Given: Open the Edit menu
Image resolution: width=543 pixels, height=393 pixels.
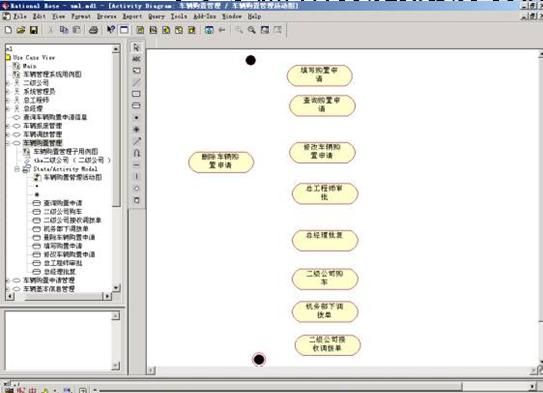Looking at the screenshot, I should [x=39, y=16].
